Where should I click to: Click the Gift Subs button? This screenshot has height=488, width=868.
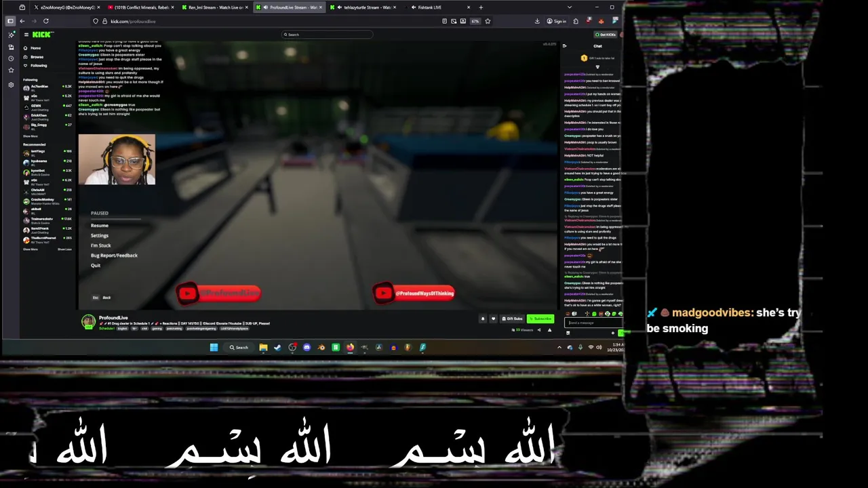point(513,319)
